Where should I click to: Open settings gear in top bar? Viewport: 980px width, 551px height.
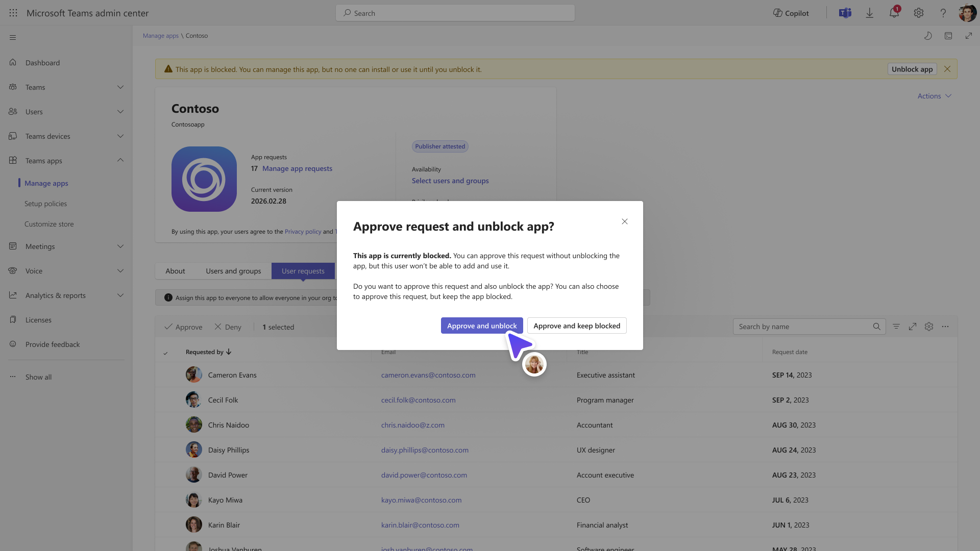tap(919, 13)
